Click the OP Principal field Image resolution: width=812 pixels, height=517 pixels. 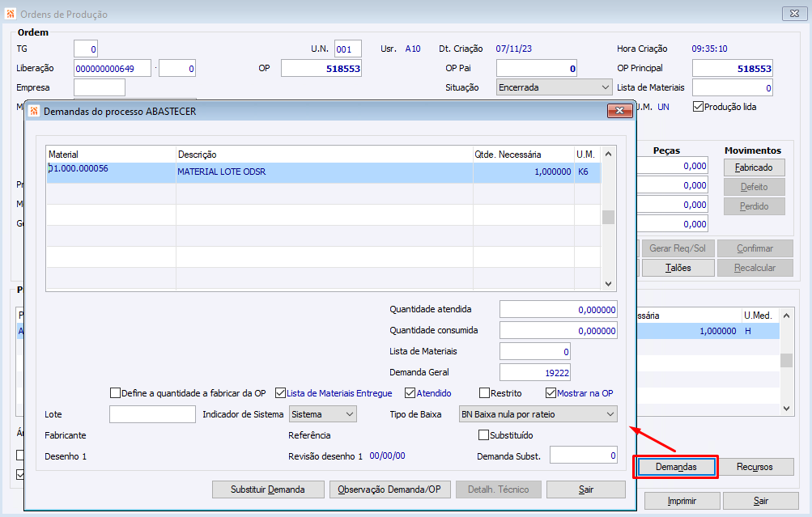coord(732,68)
